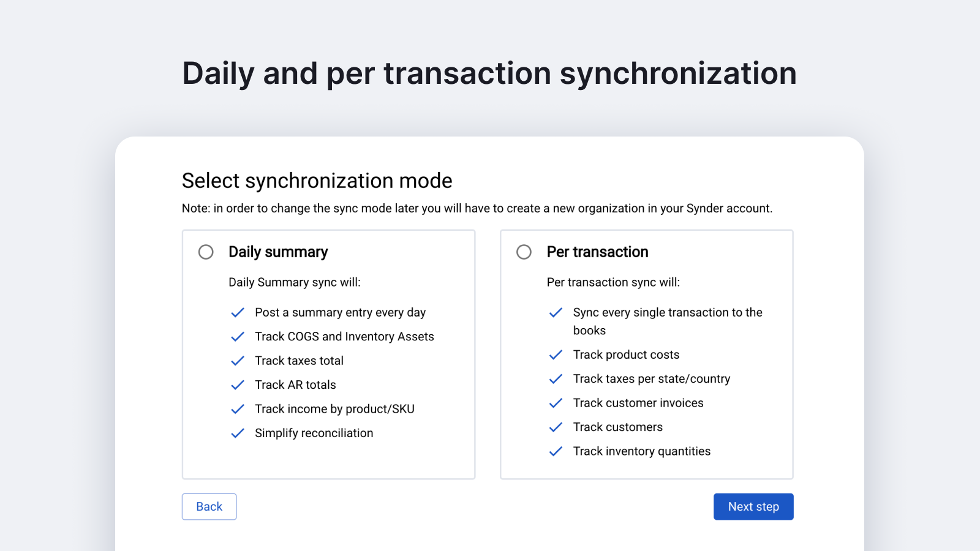Click the checkmark next to 'Track inventory quantities'

556,451
